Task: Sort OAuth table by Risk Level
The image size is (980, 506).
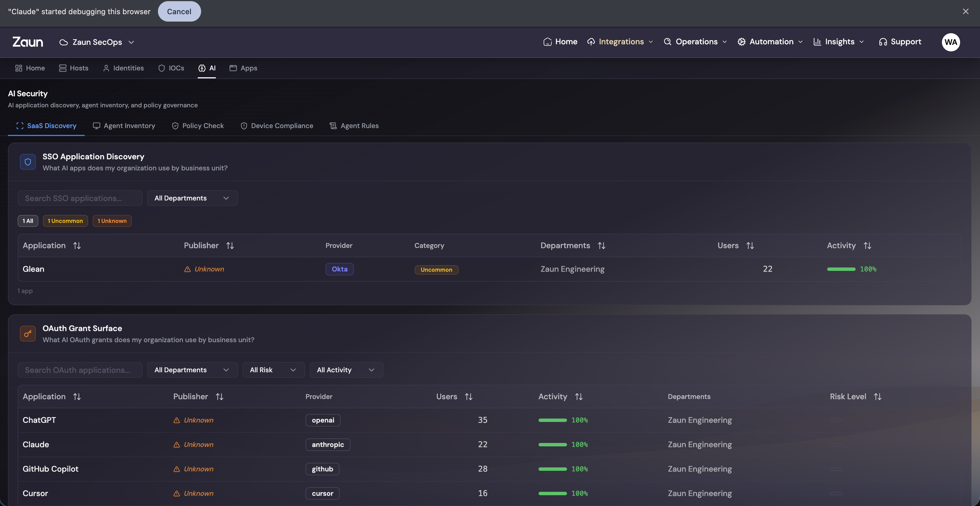Action: click(877, 396)
